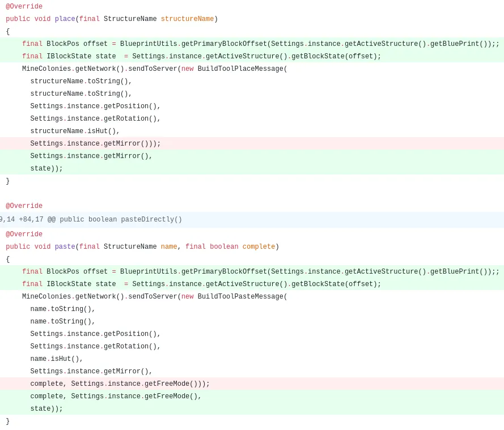This screenshot has height=430, width=504.
Task: Click '@Override' annotation directly above paste method
Action: [24, 234]
